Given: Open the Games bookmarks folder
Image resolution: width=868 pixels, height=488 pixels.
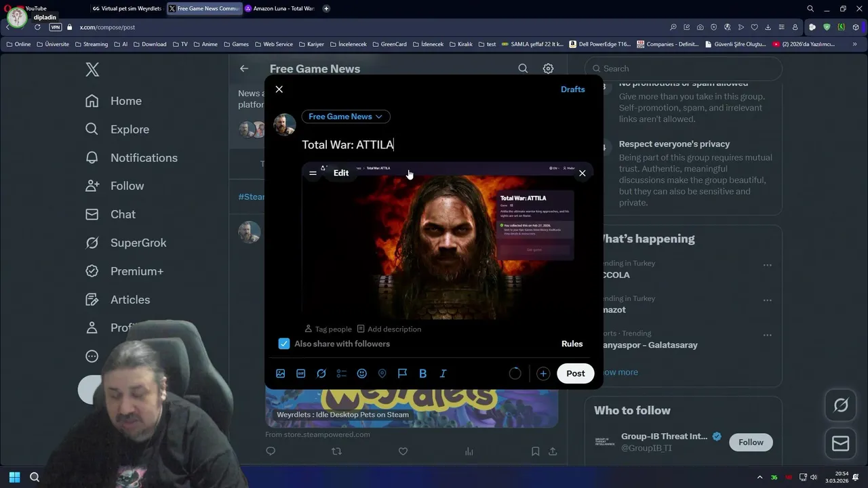Looking at the screenshot, I should (x=236, y=44).
